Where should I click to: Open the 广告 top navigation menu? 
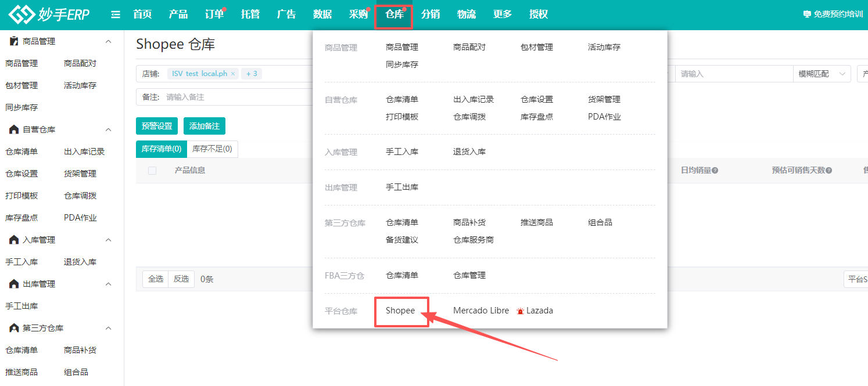pos(286,15)
